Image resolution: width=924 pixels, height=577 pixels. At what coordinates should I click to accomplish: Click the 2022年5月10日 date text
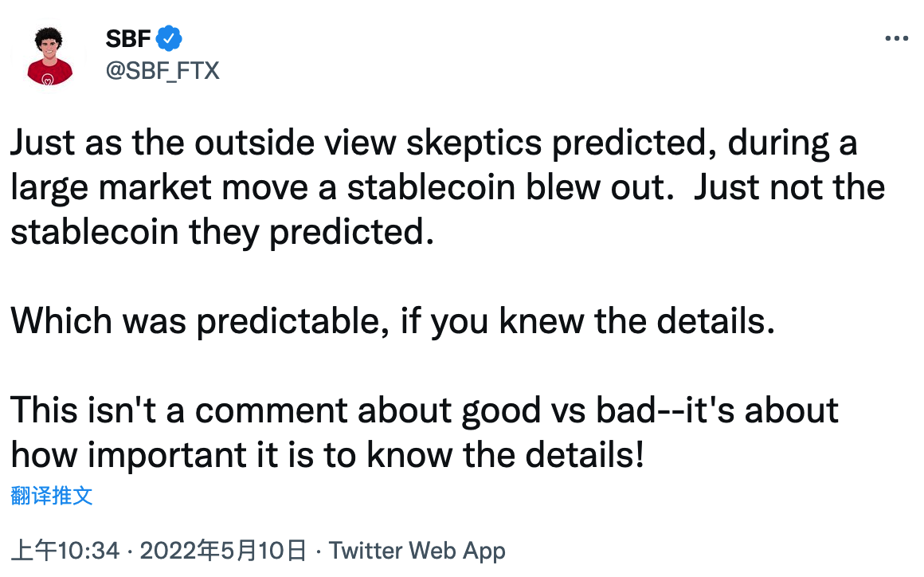click(223, 551)
